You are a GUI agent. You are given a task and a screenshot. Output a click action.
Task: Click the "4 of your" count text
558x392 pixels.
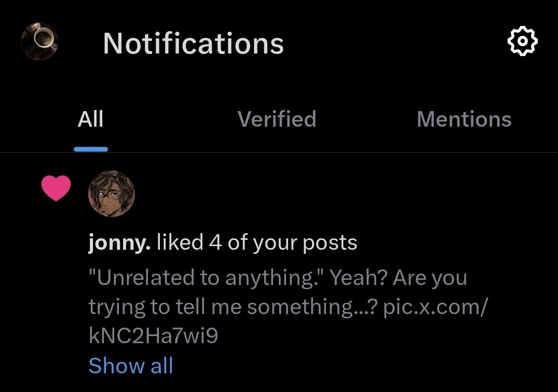click(253, 244)
